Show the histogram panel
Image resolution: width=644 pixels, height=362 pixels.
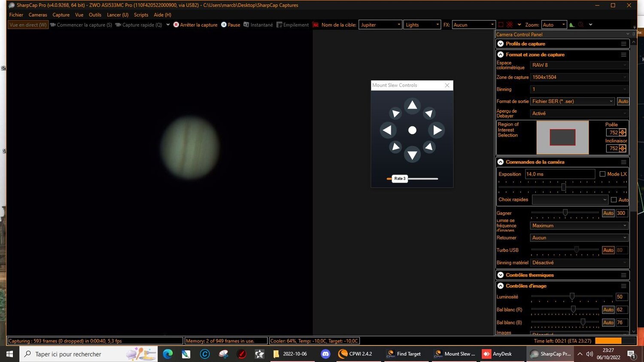click(x=571, y=24)
